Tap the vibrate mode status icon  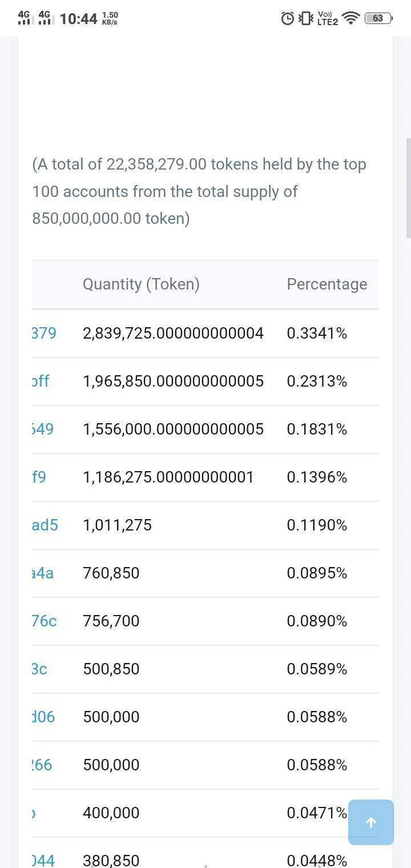(x=307, y=18)
